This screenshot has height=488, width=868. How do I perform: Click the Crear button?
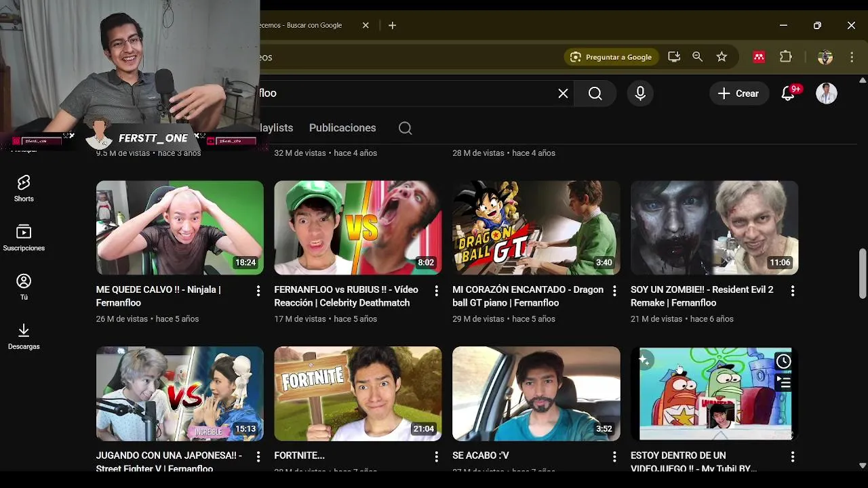pyautogui.click(x=739, y=94)
